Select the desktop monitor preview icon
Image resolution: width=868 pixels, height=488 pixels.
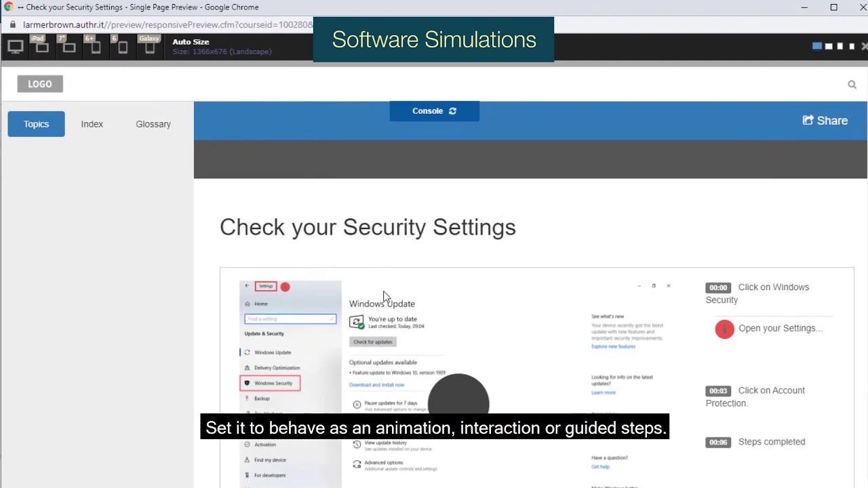15,47
